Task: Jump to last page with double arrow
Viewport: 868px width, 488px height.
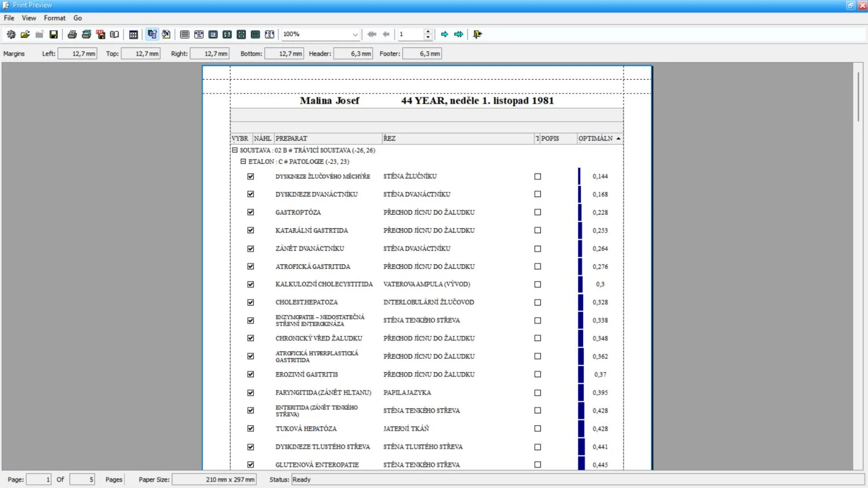Action: click(x=458, y=34)
